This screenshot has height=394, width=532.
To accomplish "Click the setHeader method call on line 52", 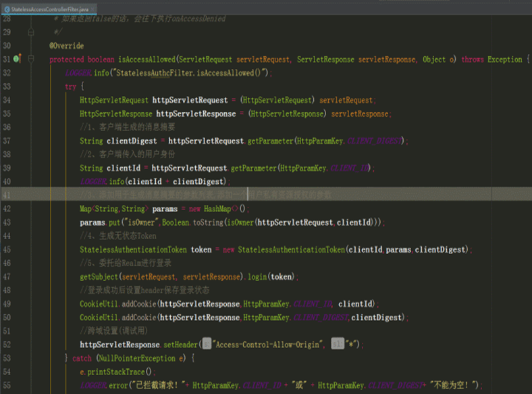I will [180, 345].
